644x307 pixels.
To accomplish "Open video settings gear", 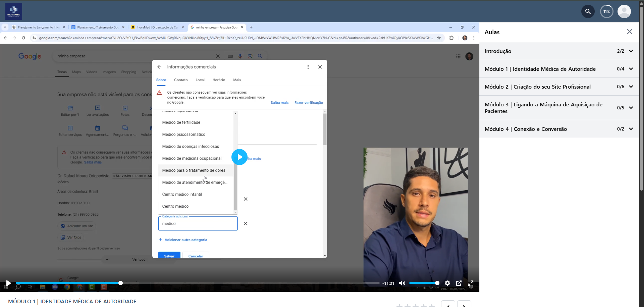I will (x=447, y=283).
